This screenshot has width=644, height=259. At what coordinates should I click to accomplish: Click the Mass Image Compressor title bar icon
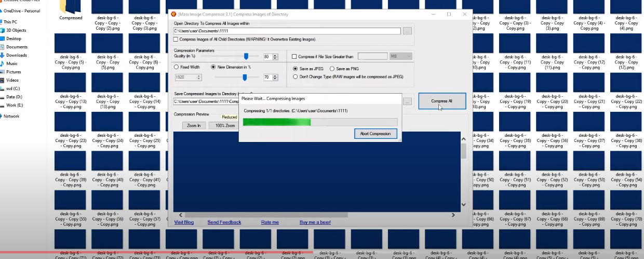point(174,14)
